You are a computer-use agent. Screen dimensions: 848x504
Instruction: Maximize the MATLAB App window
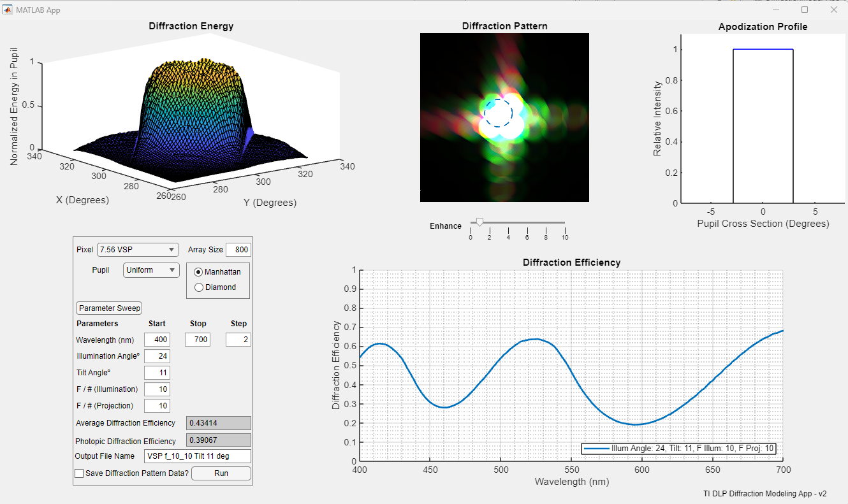(804, 10)
